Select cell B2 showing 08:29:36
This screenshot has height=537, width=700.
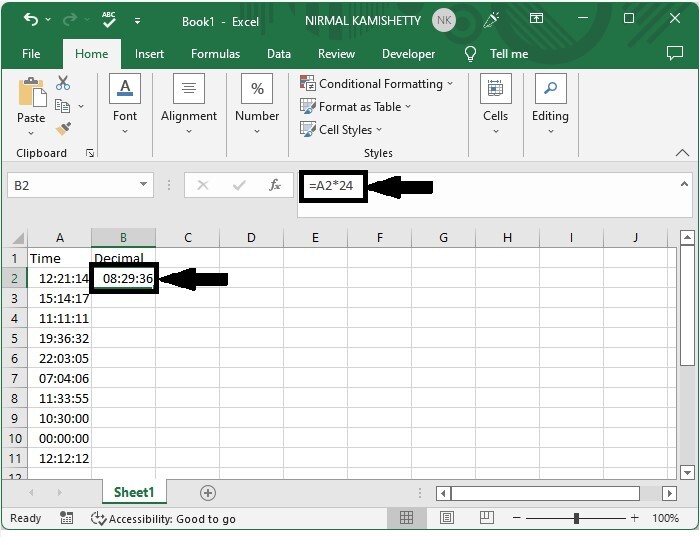124,279
